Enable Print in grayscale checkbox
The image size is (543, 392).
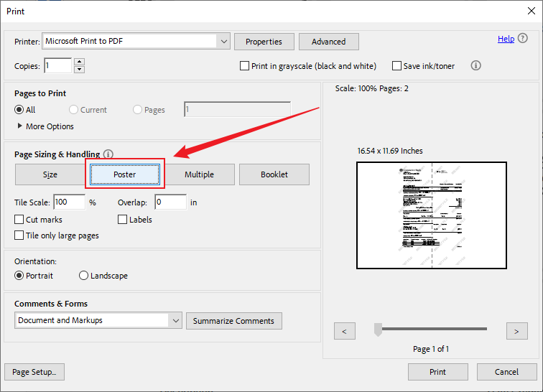pyautogui.click(x=244, y=66)
